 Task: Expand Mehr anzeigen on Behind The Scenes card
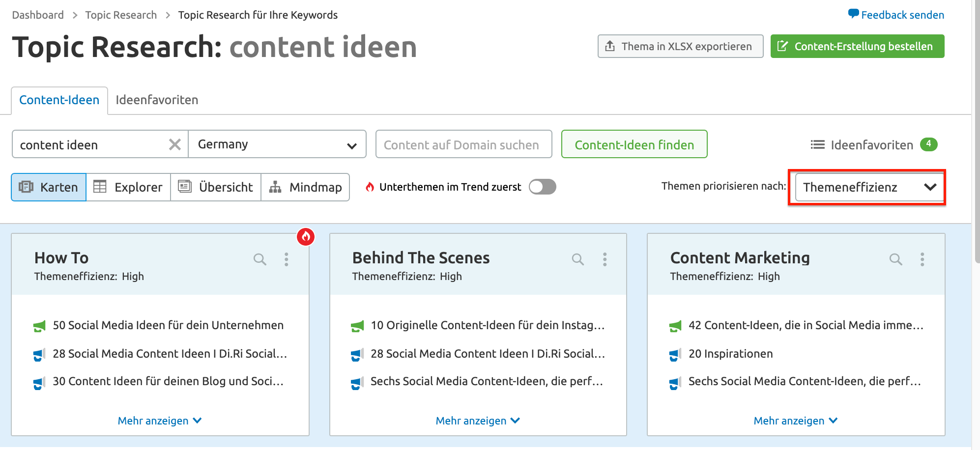click(x=478, y=421)
